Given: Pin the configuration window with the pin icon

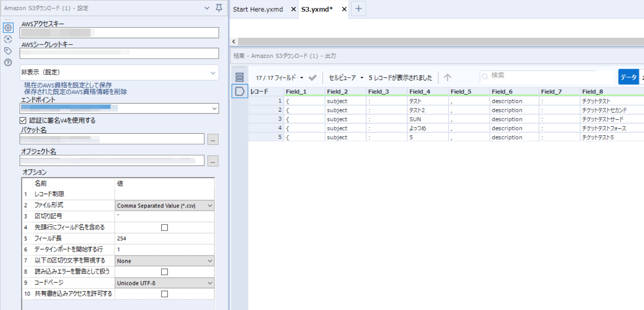Looking at the screenshot, I should click(x=219, y=8).
